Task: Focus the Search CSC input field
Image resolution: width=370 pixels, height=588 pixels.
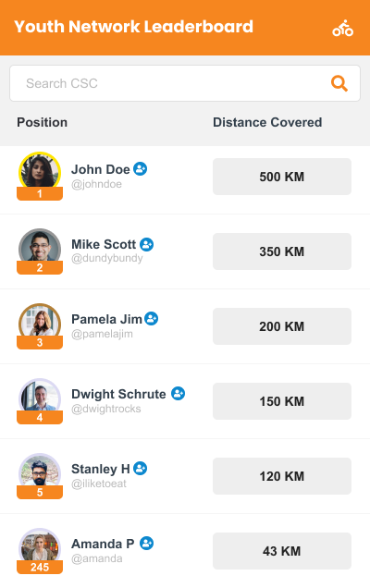Action: point(185,83)
